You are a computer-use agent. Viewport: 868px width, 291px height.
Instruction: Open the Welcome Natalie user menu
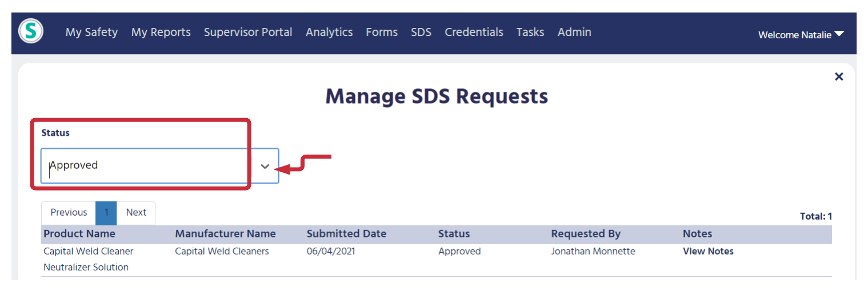click(x=801, y=35)
